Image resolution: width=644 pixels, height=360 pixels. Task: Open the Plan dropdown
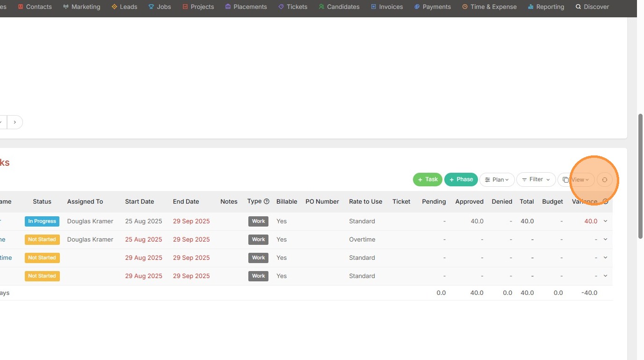[x=497, y=180]
